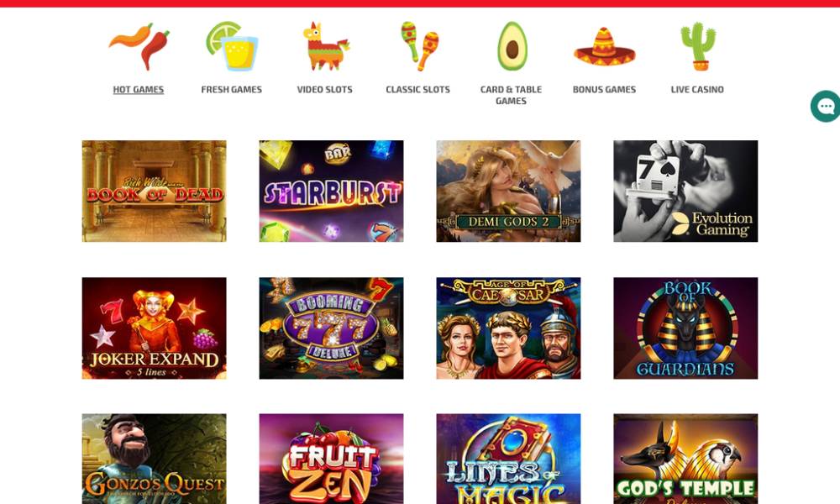Play the Book of Guardians game
Screen dimensions: 840x504
coord(685,328)
